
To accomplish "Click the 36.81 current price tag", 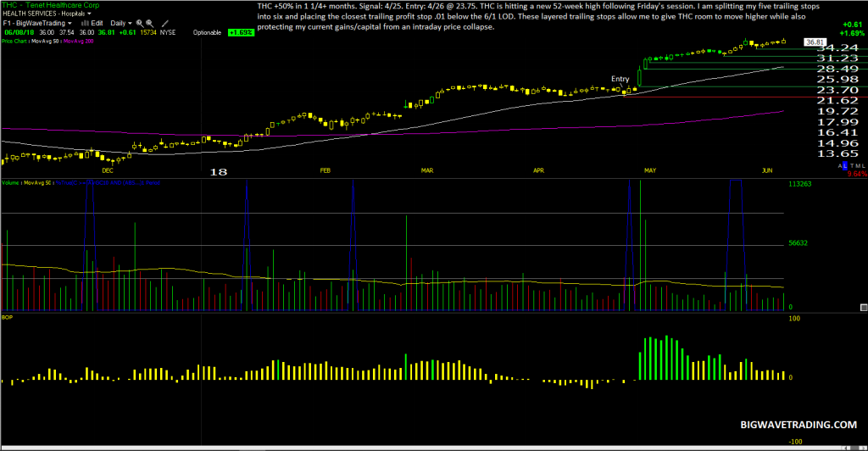I will (815, 42).
